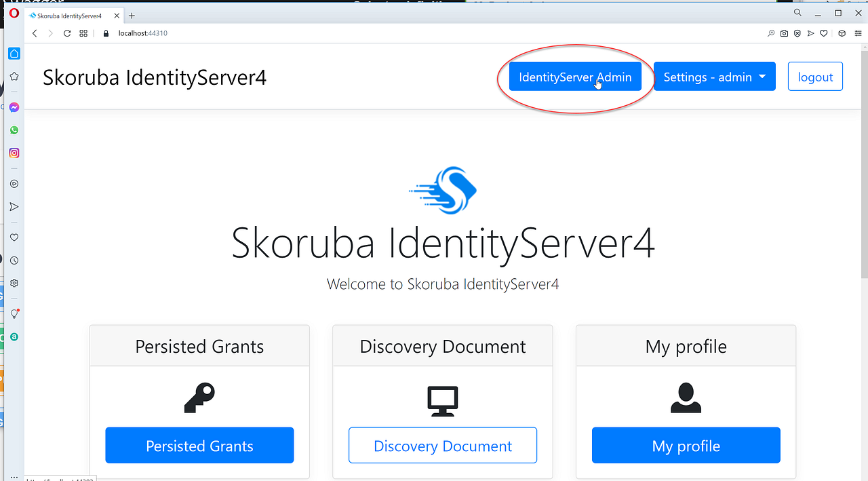868x481 pixels.
Task: Open the Opera Player sidebar icon
Action: 14,183
